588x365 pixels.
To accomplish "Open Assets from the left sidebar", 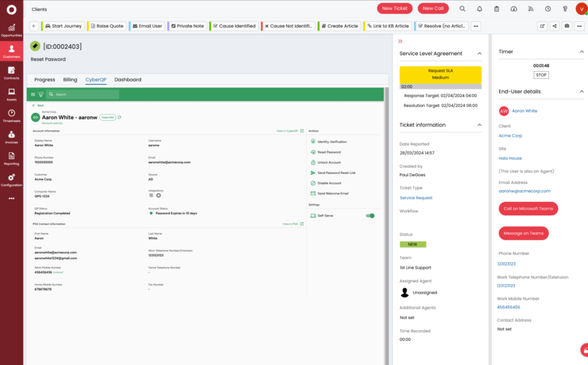I will [11, 94].
